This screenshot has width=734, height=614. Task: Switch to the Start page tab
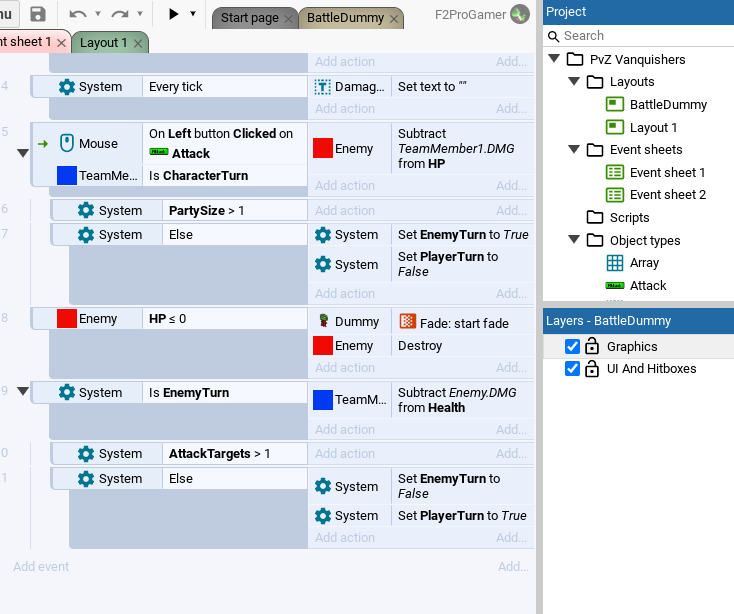point(250,18)
